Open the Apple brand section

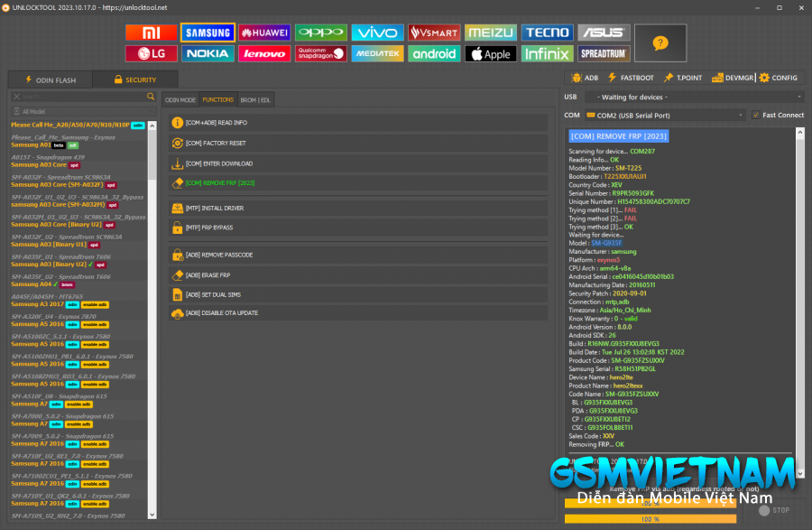(491, 53)
